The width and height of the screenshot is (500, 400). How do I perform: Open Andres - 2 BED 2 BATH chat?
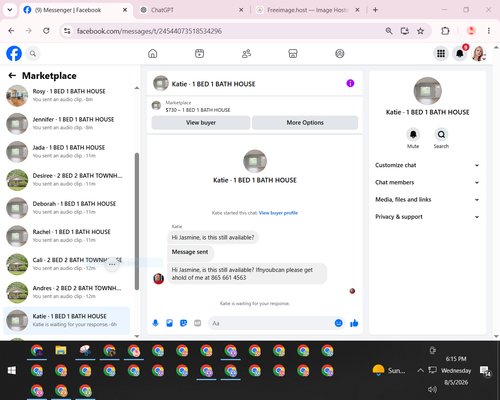click(x=68, y=292)
